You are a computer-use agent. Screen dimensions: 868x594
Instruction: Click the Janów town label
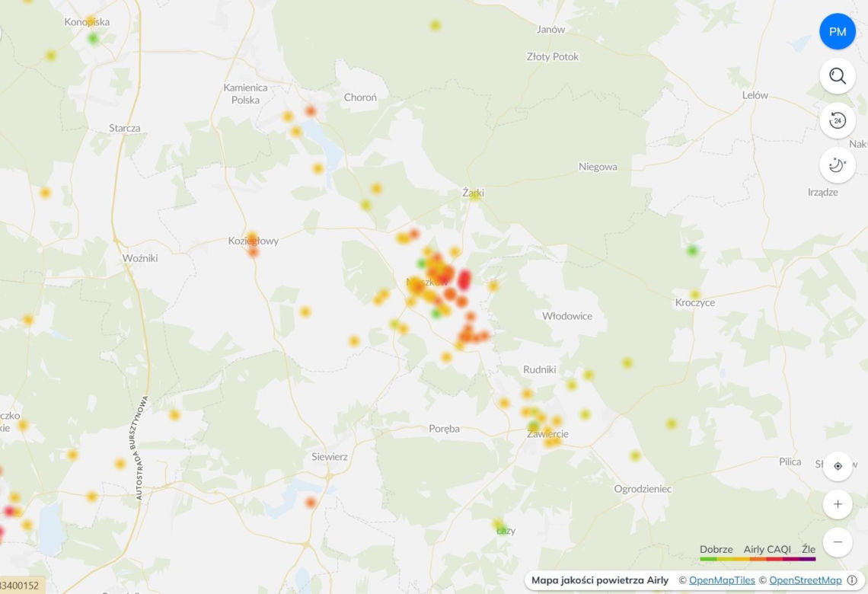tap(550, 30)
